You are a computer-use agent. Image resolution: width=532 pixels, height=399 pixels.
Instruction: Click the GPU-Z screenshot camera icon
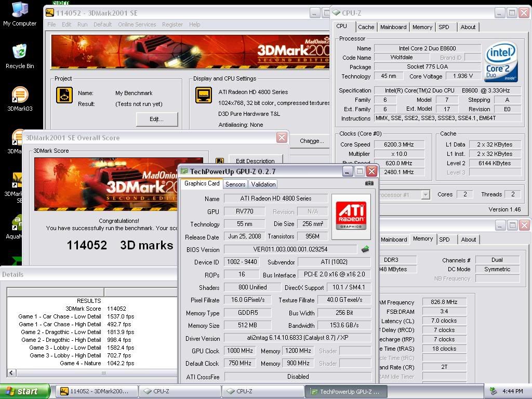point(369,183)
